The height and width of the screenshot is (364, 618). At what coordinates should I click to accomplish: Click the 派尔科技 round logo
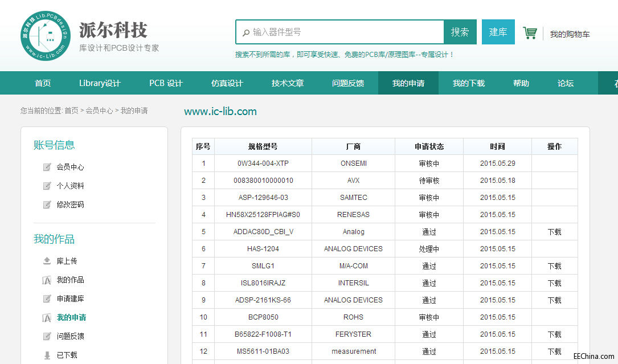[x=46, y=36]
